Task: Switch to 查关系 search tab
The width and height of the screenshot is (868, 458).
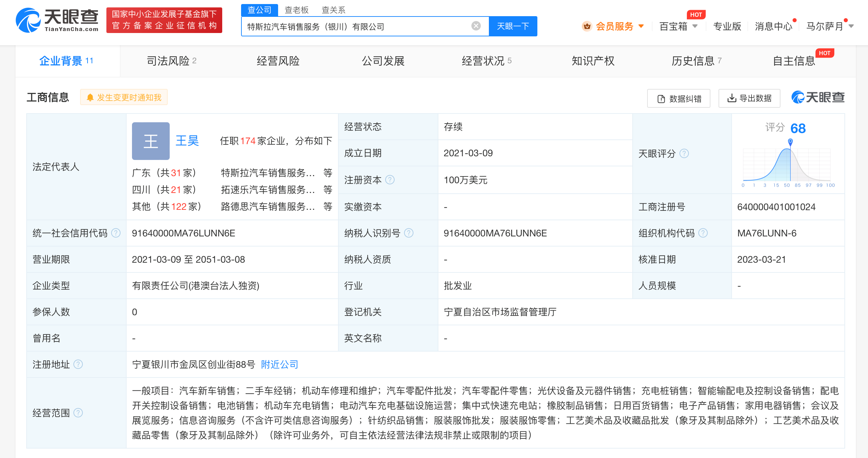Action: pyautogui.click(x=334, y=10)
